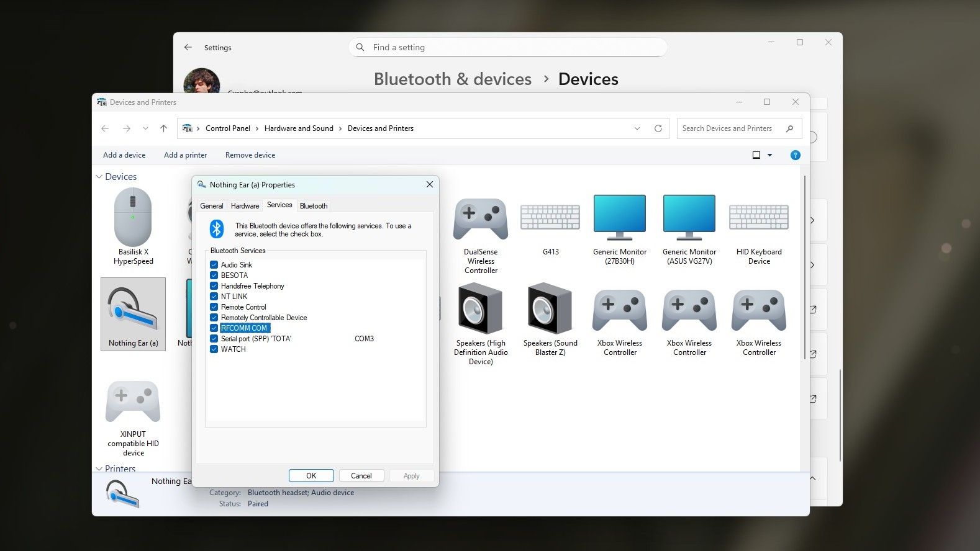
Task: Click the headset icon in details pane
Action: point(122,495)
